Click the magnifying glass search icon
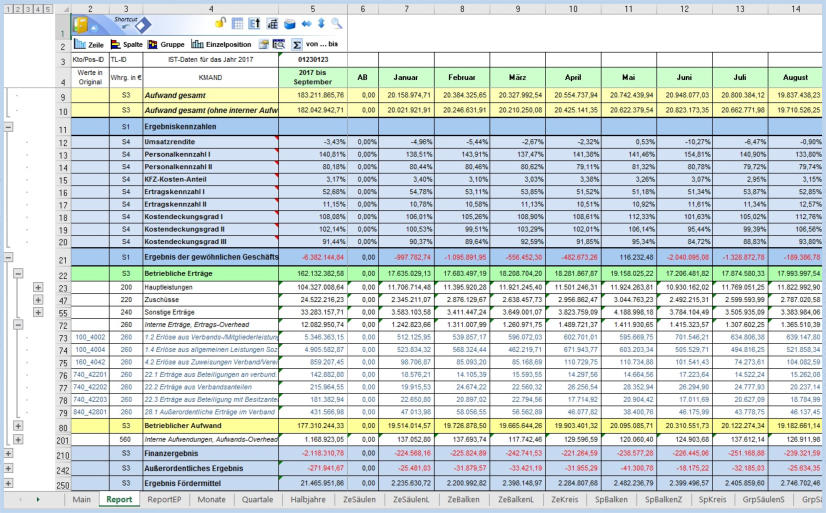 coord(336,23)
